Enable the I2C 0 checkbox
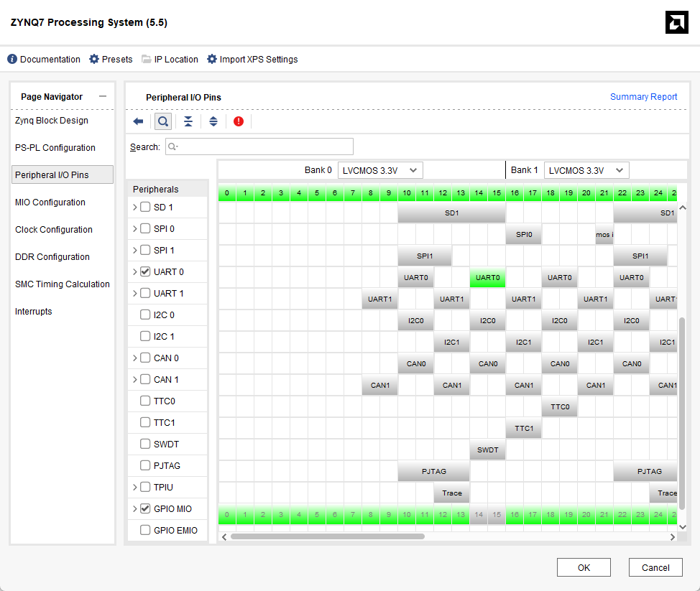The height and width of the screenshot is (591, 700). (x=145, y=315)
